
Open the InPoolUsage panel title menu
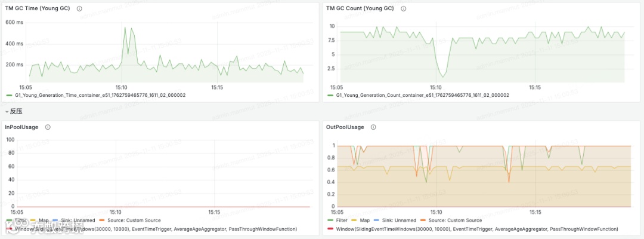[21, 127]
